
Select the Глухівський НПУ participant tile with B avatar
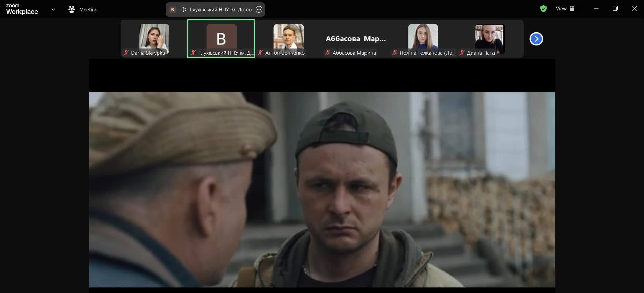221,39
